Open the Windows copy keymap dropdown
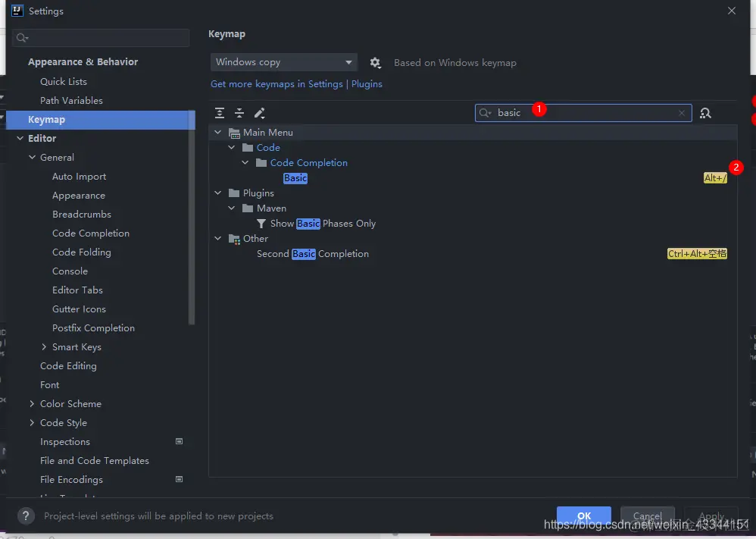Image resolution: width=756 pixels, height=539 pixels. [x=284, y=62]
